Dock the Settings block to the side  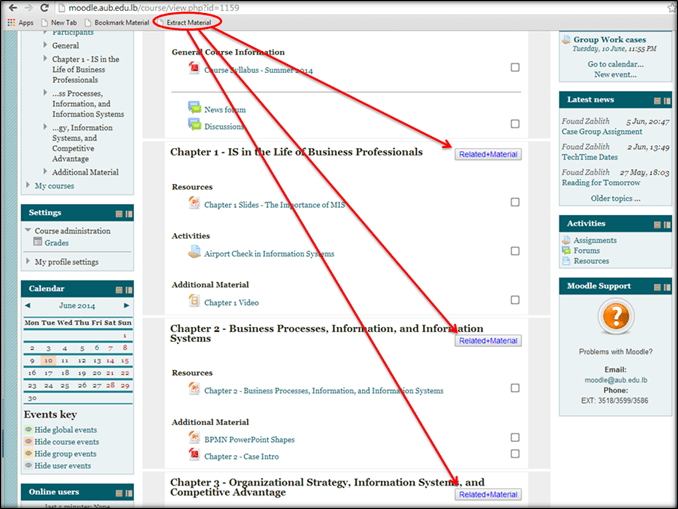pos(129,214)
